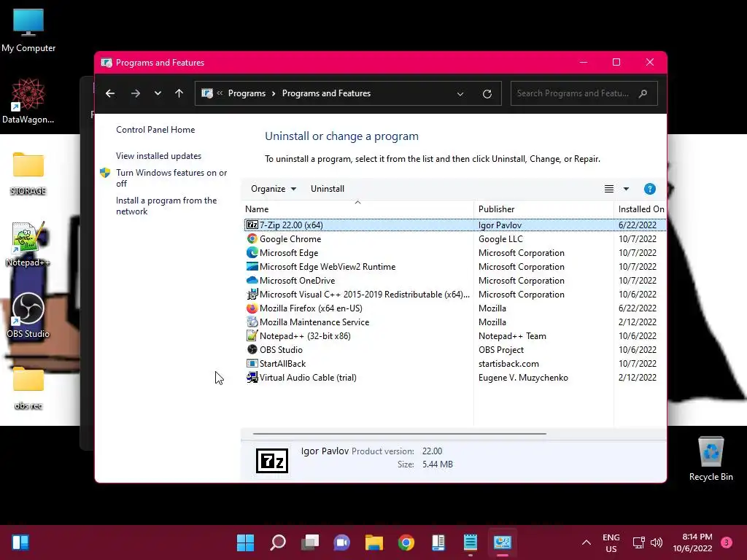Image resolution: width=747 pixels, height=560 pixels.
Task: Click the search magnifier icon
Action: point(643,93)
